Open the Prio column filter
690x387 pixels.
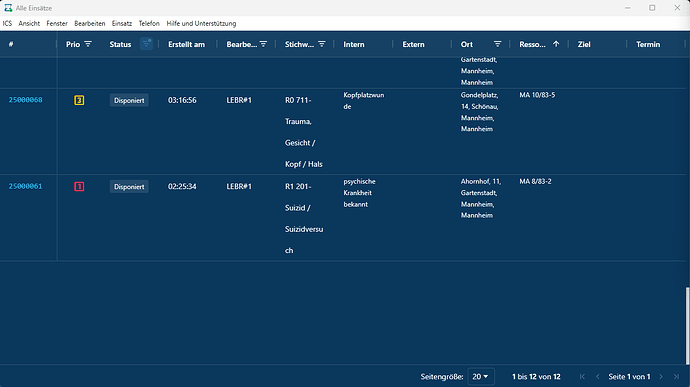tap(88, 44)
